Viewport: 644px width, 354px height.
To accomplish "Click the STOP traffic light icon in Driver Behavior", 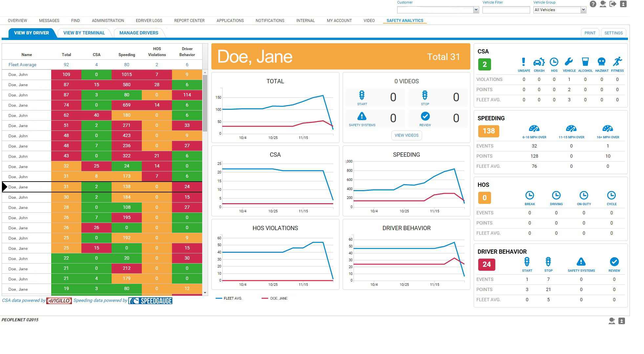I will (x=548, y=262).
